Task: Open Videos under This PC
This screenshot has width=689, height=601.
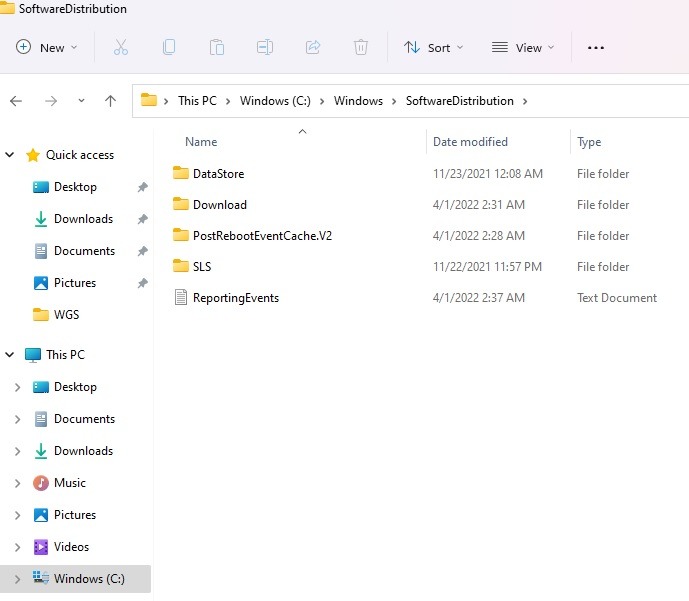Action: pyautogui.click(x=71, y=547)
